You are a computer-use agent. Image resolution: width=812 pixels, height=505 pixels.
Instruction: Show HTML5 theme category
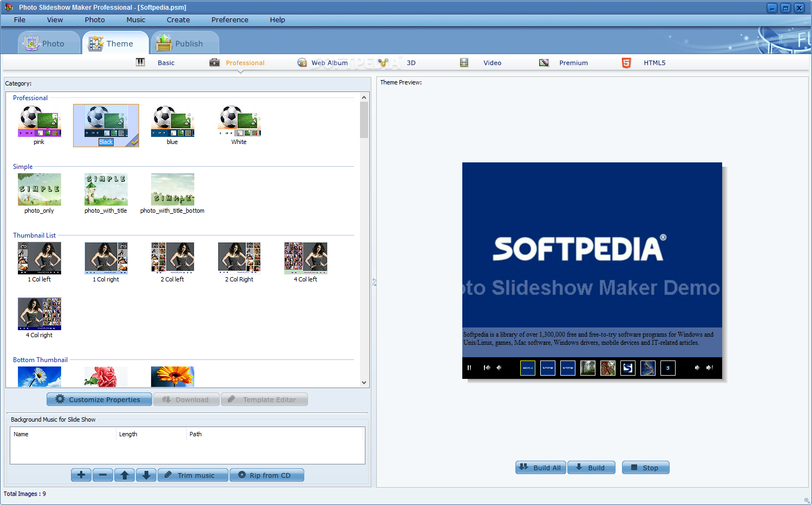[644, 63]
